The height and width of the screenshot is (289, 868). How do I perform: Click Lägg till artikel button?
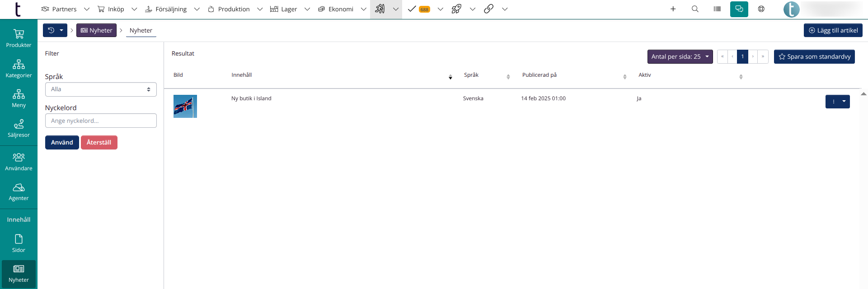(x=833, y=30)
